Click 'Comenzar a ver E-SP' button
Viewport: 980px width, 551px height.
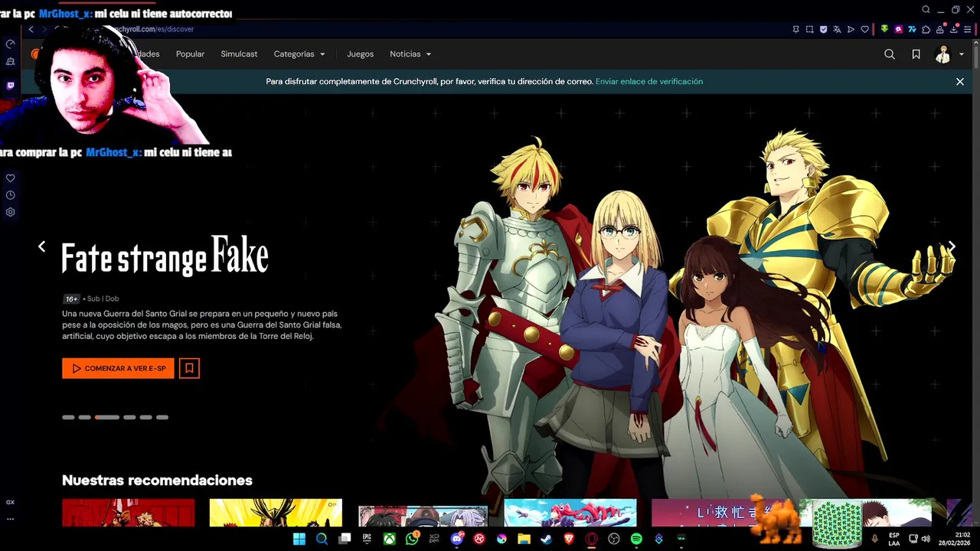118,368
